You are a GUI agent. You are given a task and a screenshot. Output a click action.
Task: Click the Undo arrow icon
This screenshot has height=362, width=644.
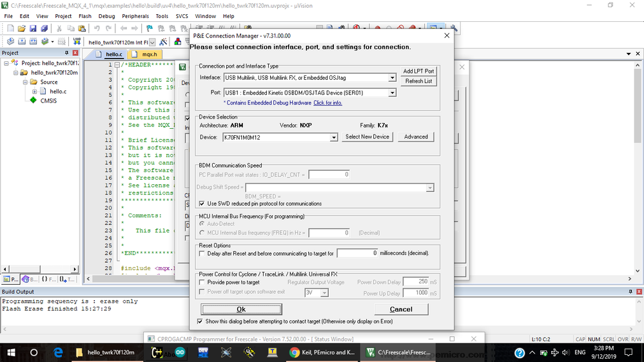tap(97, 28)
